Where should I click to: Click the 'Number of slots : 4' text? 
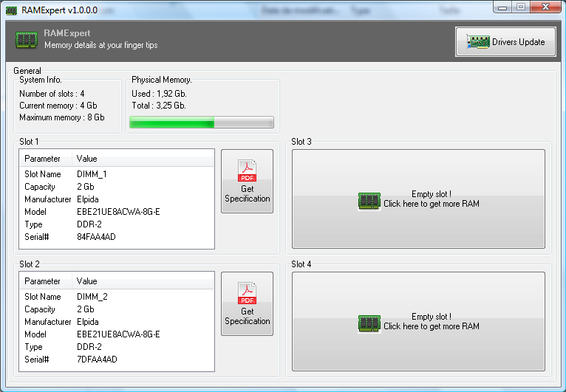pyautogui.click(x=52, y=94)
